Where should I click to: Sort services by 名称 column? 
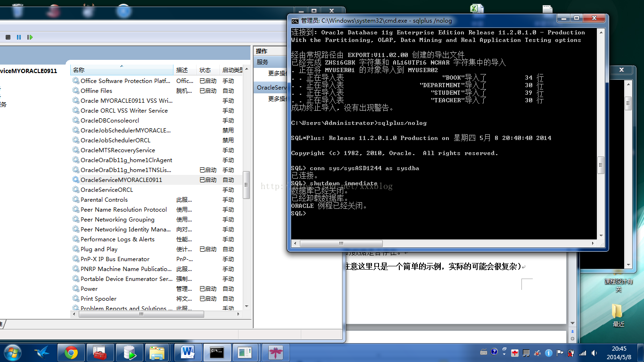pyautogui.click(x=122, y=70)
